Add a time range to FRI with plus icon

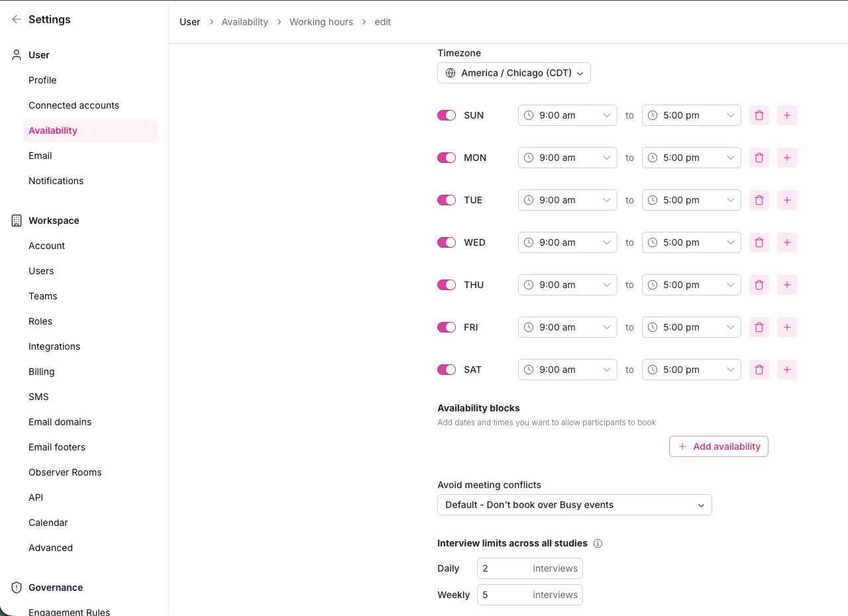pyautogui.click(x=787, y=327)
